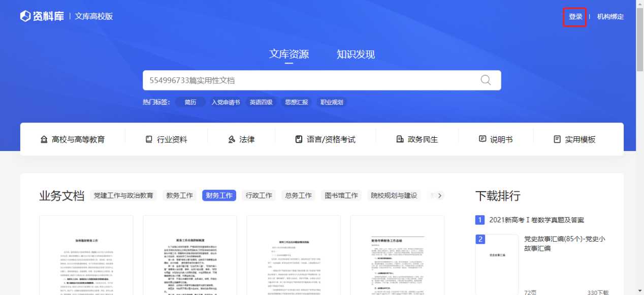This screenshot has width=644, height=295.
Task: Select the 财务工作 category tag
Action: [219, 195]
